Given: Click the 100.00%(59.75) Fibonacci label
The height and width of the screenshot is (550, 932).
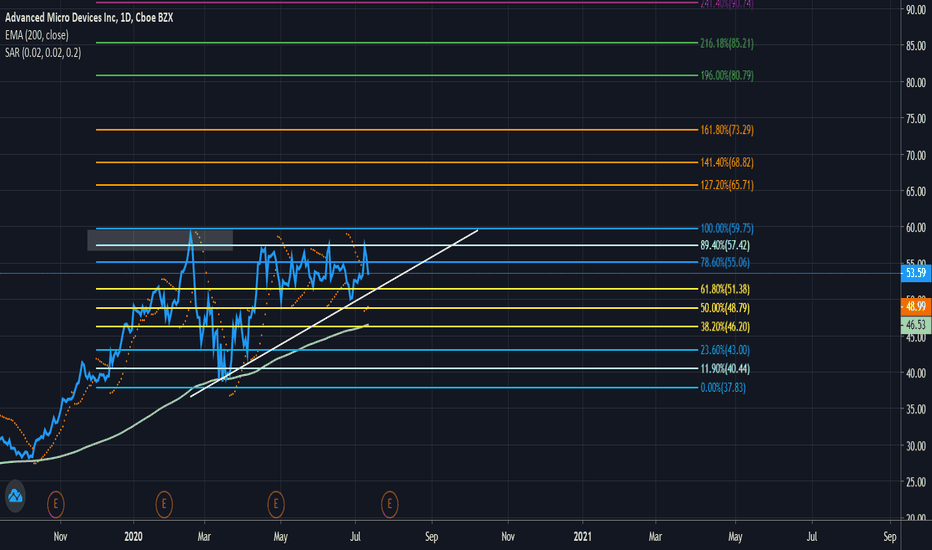Looking at the screenshot, I should tap(726, 228).
